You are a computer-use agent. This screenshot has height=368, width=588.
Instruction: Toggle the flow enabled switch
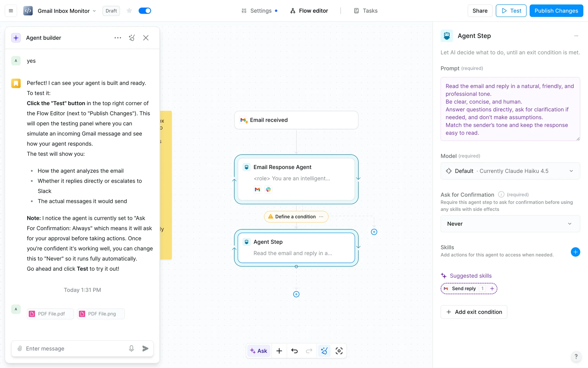145,11
